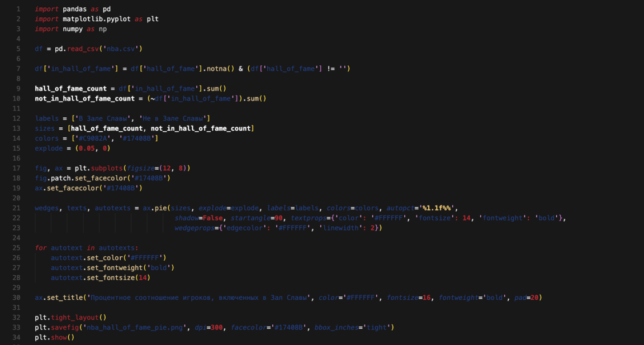This screenshot has width=644, height=345.
Task: Click 'not_in_hall_of_fame_count' variable on line 10
Action: 84,98
